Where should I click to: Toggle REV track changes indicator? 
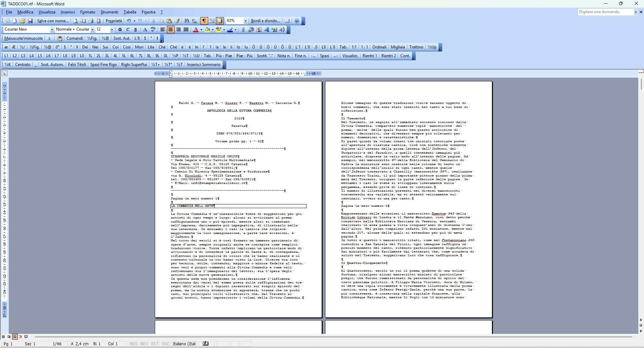pos(144,344)
